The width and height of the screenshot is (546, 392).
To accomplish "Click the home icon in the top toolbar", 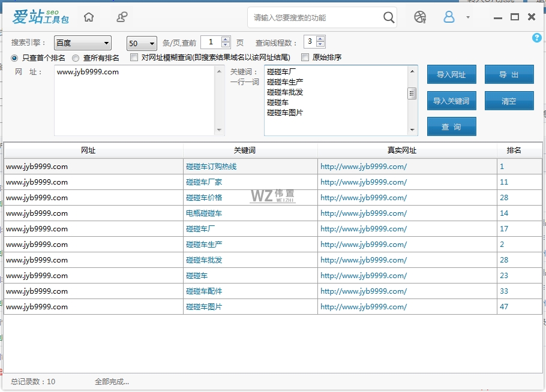I will point(88,17).
